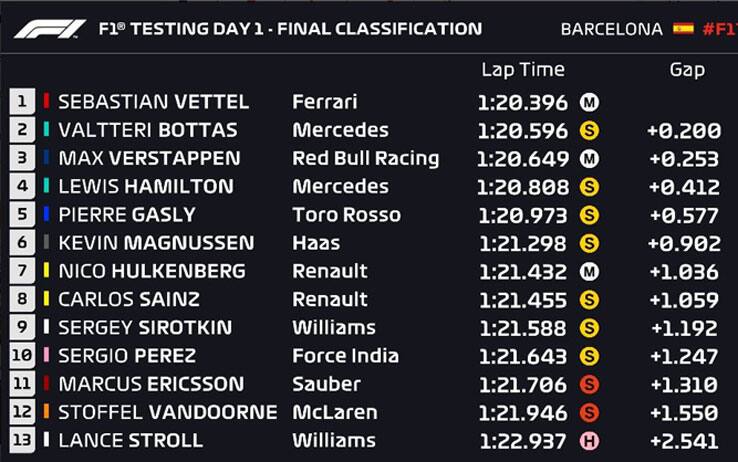Click the F1 logo in the header
Screen dimensions: 738x462
click(50, 29)
